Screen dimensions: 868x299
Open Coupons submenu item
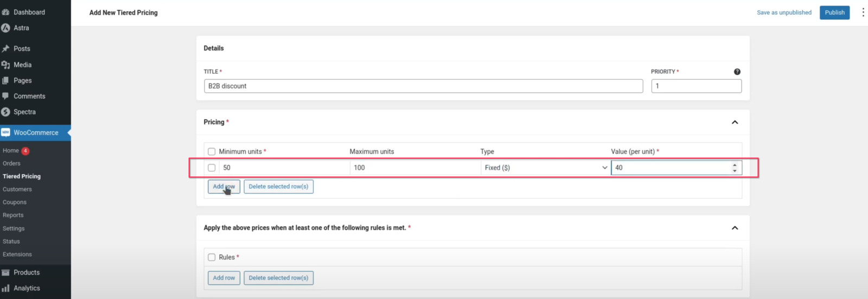pyautogui.click(x=15, y=202)
